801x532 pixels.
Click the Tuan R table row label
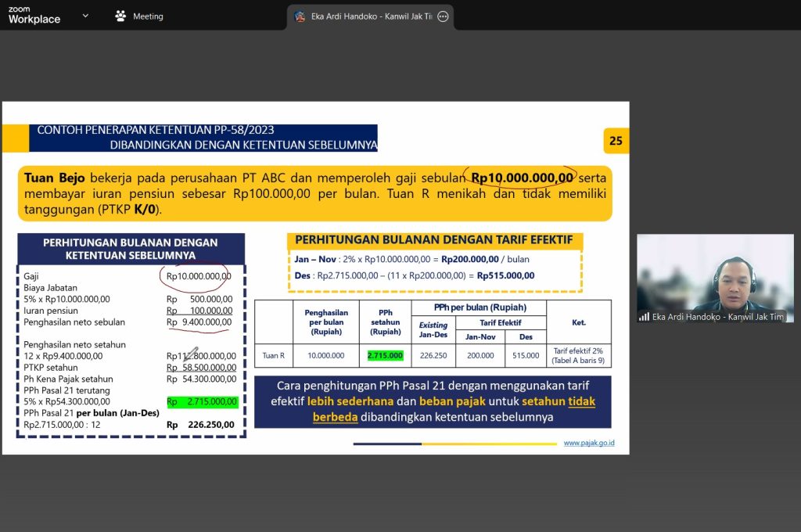coord(273,355)
